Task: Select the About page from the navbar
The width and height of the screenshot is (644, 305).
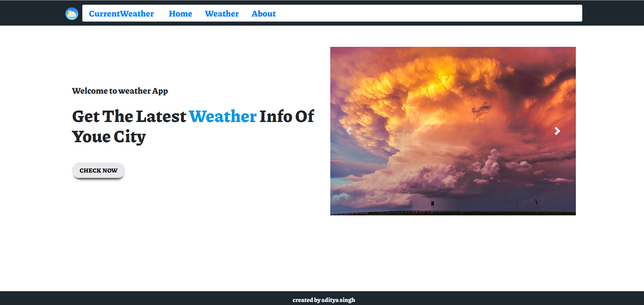Action: click(x=263, y=13)
